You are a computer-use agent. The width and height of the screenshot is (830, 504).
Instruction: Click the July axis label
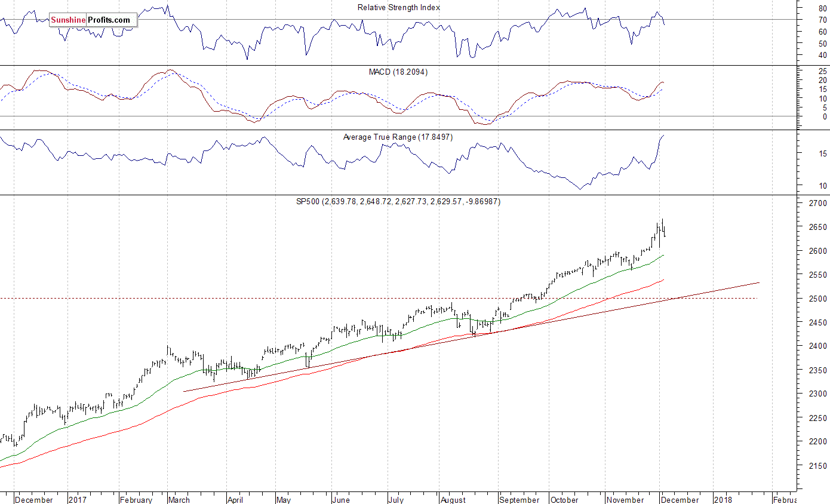pos(396,500)
